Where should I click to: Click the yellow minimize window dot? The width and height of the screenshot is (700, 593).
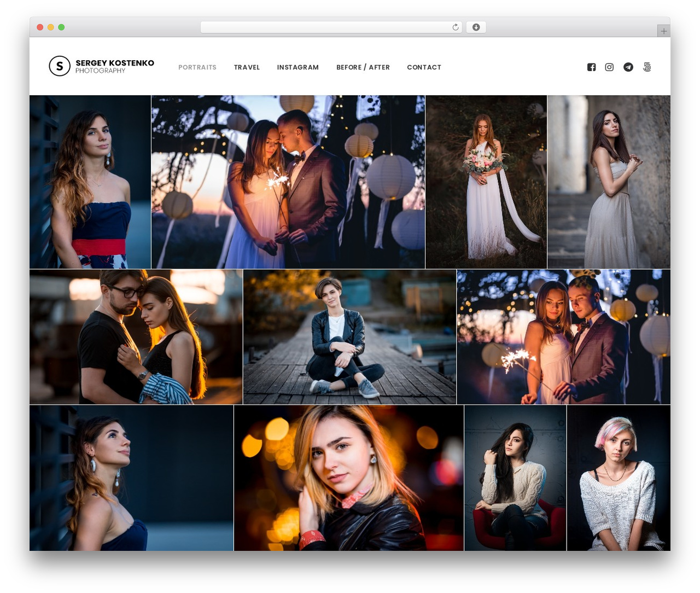click(51, 27)
